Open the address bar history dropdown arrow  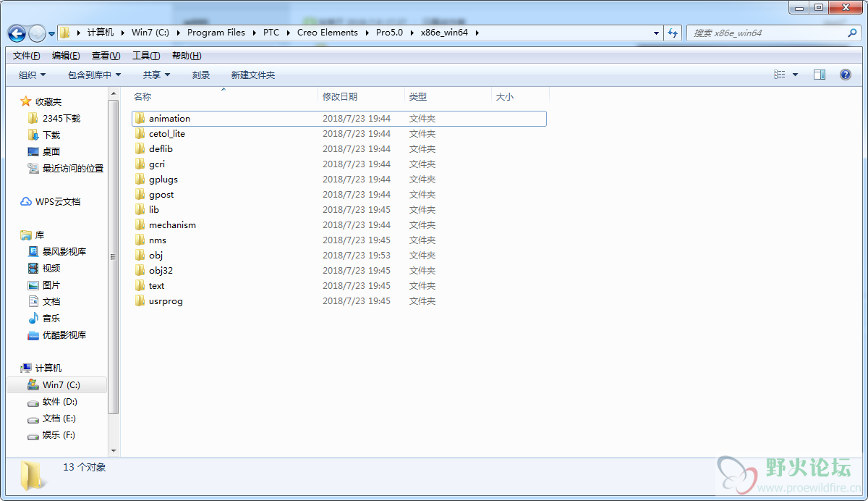pyautogui.click(x=656, y=33)
